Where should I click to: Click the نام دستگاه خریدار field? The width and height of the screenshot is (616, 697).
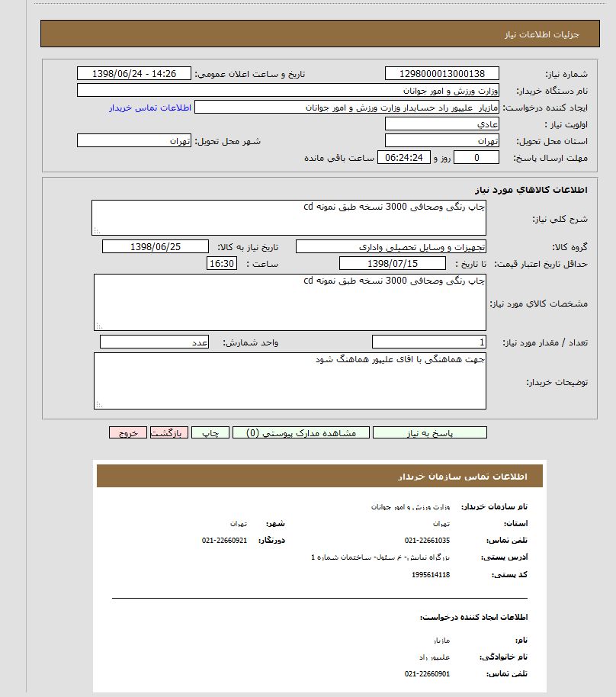(x=288, y=91)
